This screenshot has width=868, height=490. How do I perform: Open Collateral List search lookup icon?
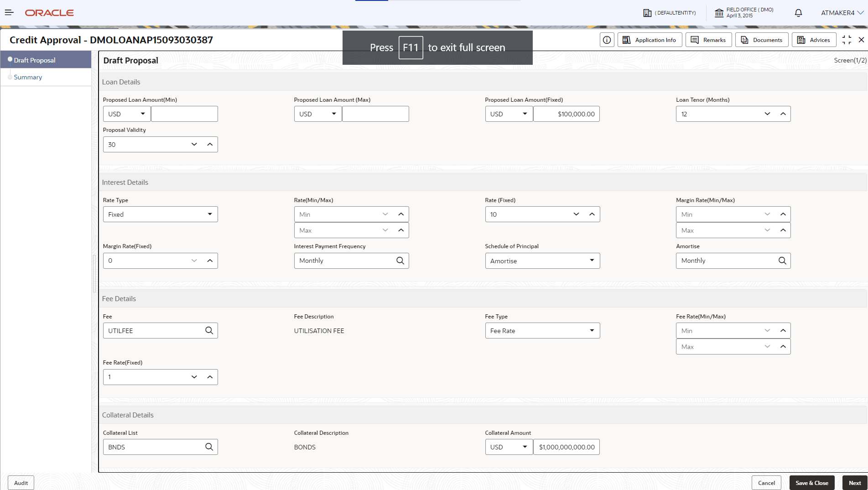209,447
